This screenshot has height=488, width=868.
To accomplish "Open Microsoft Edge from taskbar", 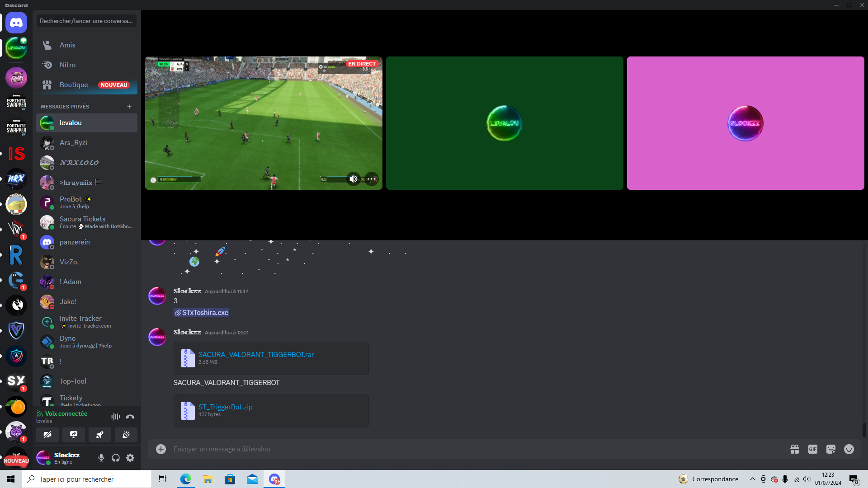I will (x=185, y=479).
